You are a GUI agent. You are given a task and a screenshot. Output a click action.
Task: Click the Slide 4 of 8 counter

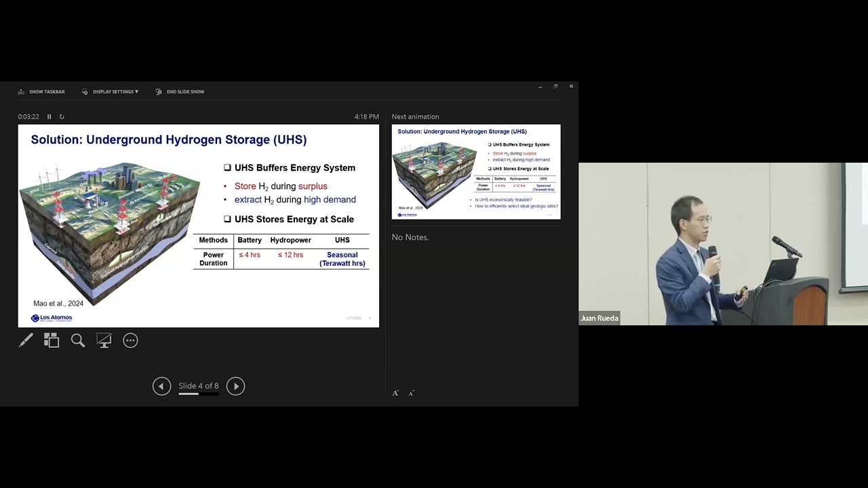coord(199,386)
